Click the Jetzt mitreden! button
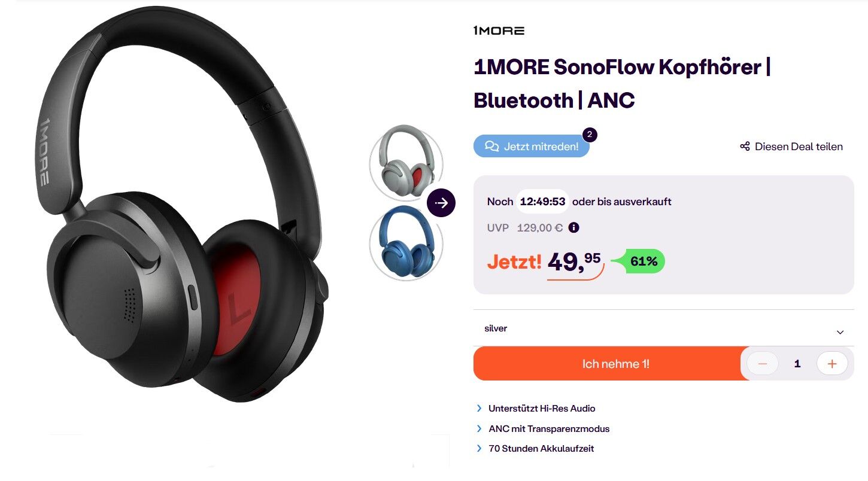Image resolution: width=868 pixels, height=481 pixels. point(532,147)
